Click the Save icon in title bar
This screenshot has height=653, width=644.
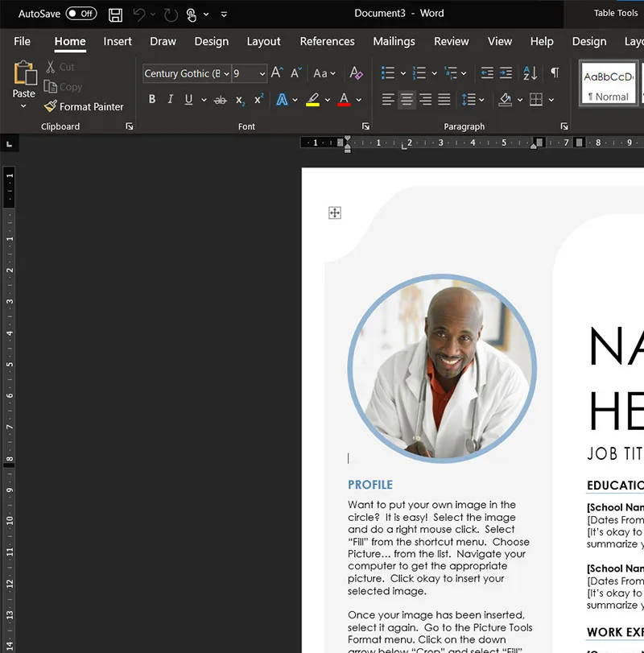click(115, 14)
